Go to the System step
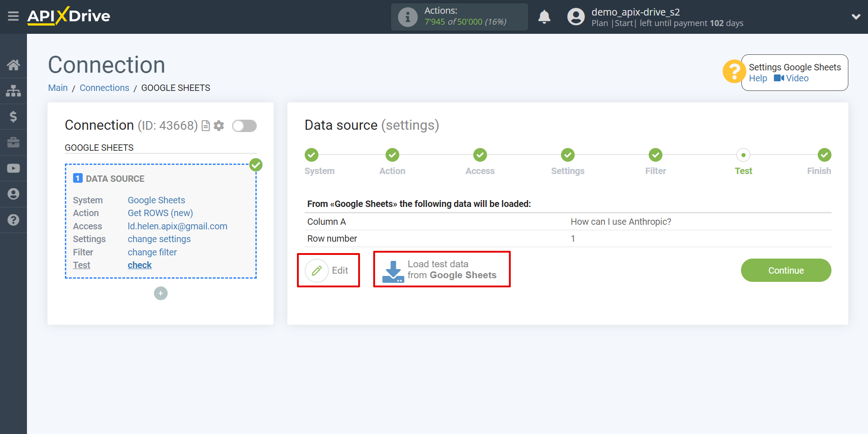Image resolution: width=868 pixels, height=434 pixels. click(312, 155)
